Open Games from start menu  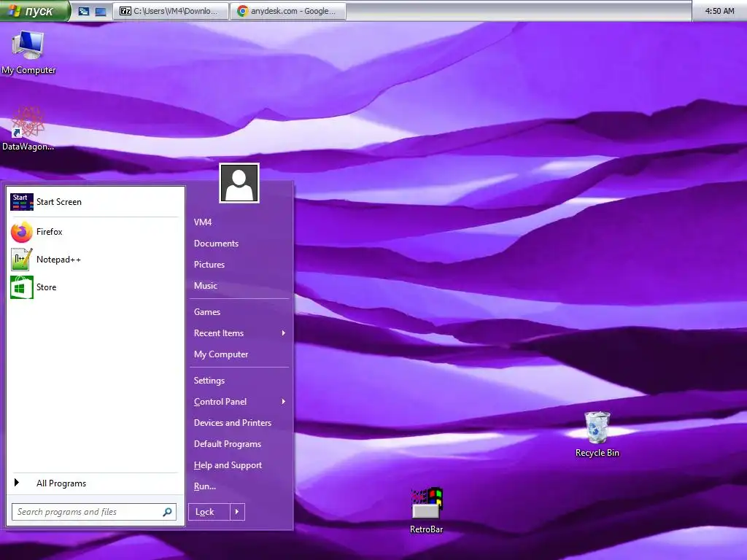coord(239,312)
